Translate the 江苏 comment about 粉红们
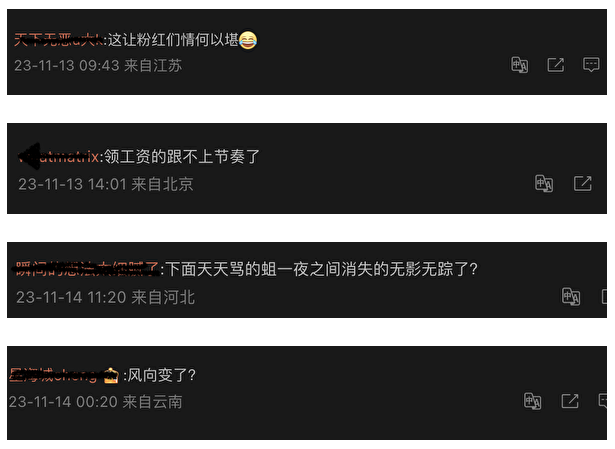 click(519, 65)
